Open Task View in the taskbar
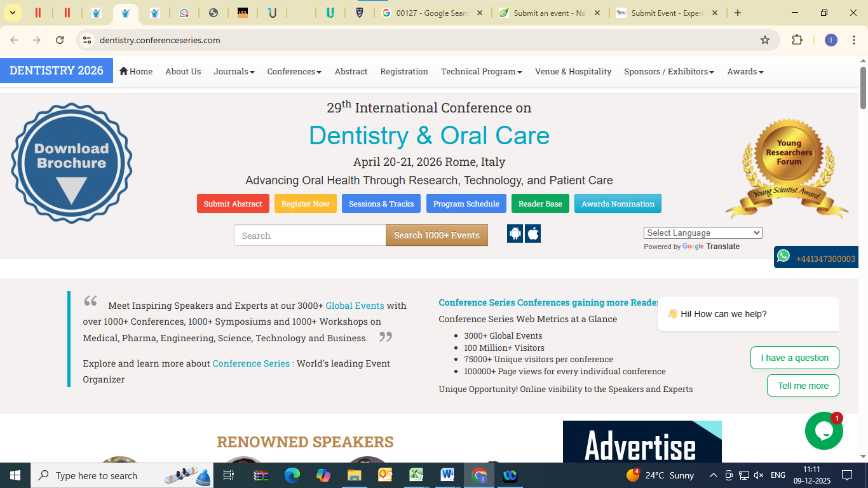Image resolution: width=868 pixels, height=488 pixels. [x=229, y=475]
